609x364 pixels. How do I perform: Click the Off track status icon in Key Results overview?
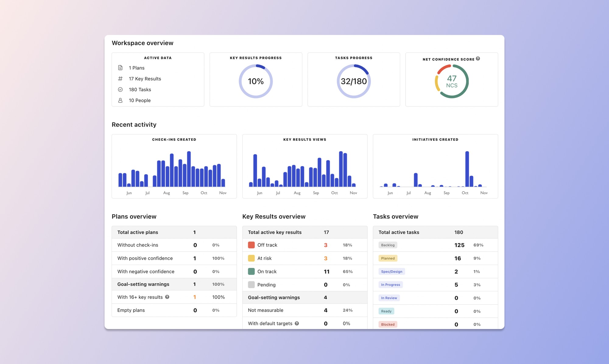click(251, 244)
